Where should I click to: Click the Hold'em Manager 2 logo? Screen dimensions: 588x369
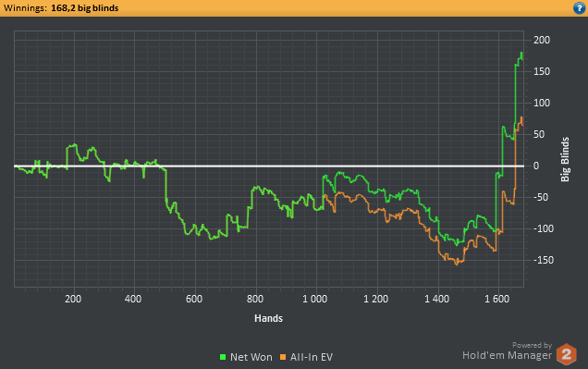tap(566, 354)
